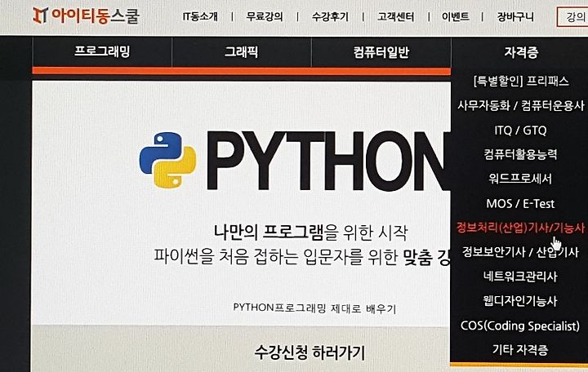Screen dimensions: 588x372
Task: Select 웹디자인기능사 in the submenu
Action: pos(520,301)
